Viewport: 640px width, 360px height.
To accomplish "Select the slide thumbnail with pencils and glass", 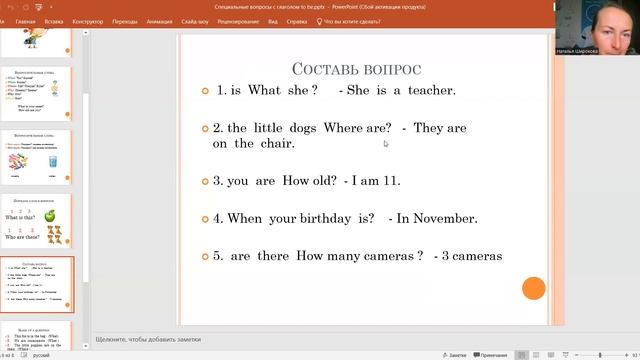I will coord(36,158).
